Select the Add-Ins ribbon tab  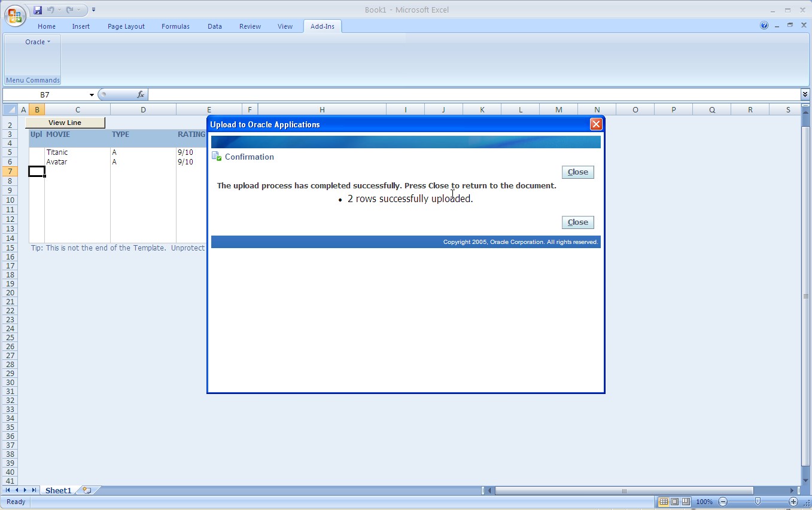[323, 26]
